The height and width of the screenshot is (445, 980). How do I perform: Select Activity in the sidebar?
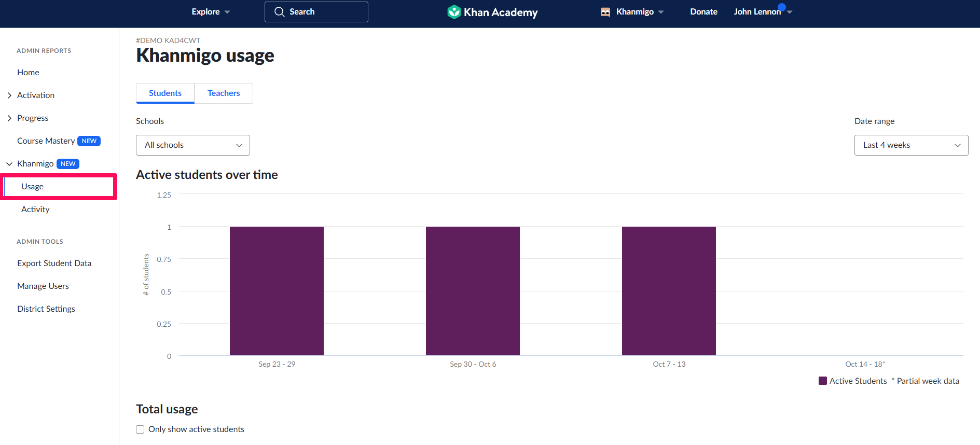tap(35, 210)
